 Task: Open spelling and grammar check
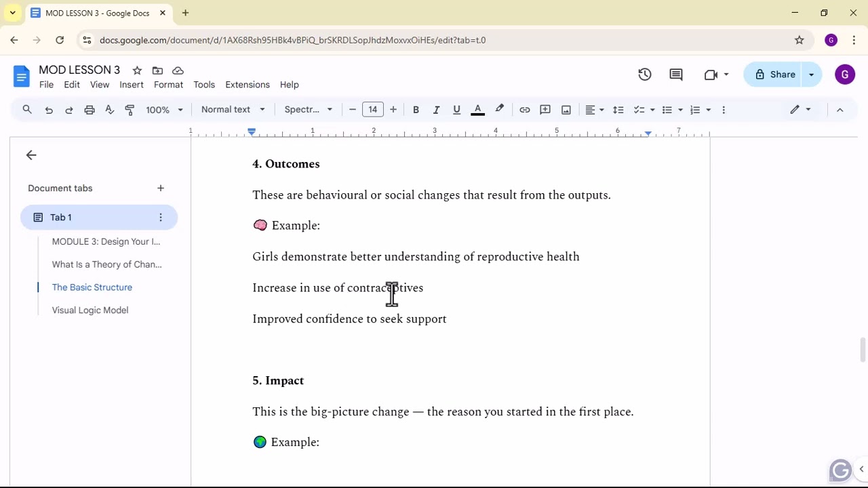pyautogui.click(x=109, y=110)
